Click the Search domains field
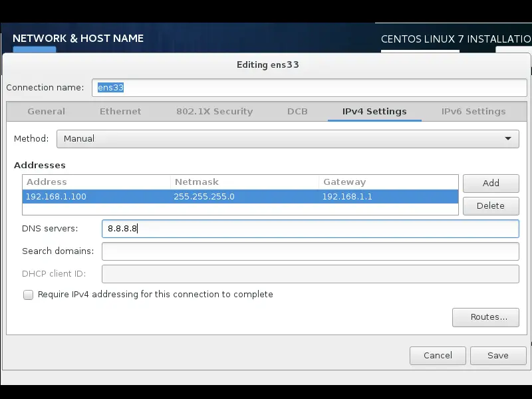This screenshot has width=532, height=399. 311,251
